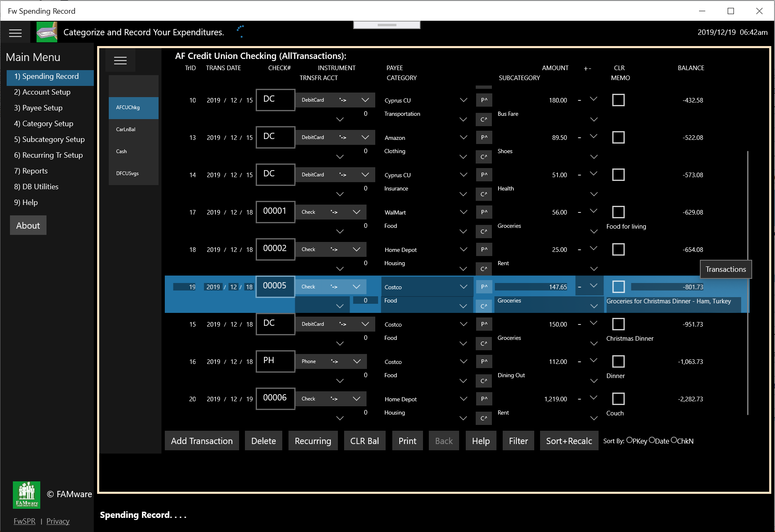
Task: Click the Print button
Action: pyautogui.click(x=407, y=441)
